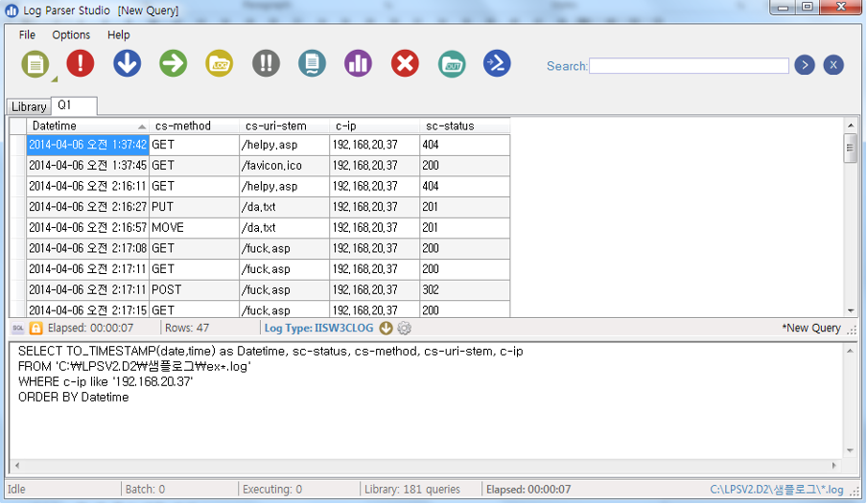Switch to the Library tab
Viewport: 867px width, 504px height.
pyautogui.click(x=29, y=107)
